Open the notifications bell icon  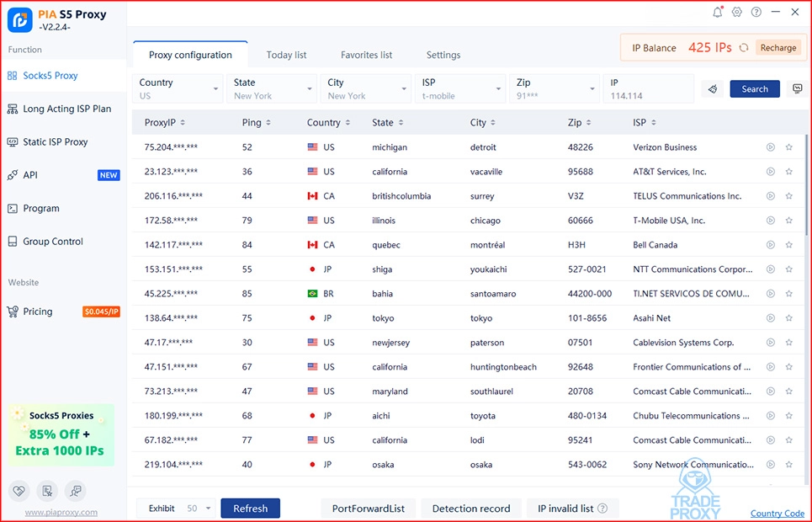coord(718,12)
